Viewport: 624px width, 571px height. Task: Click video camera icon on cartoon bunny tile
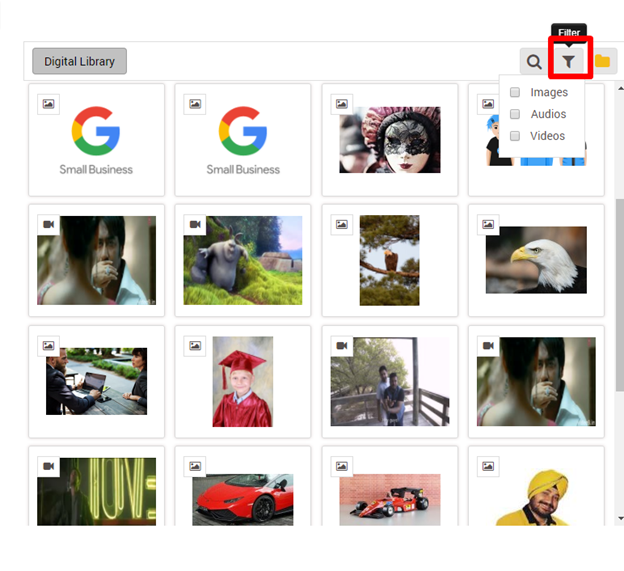point(195,224)
